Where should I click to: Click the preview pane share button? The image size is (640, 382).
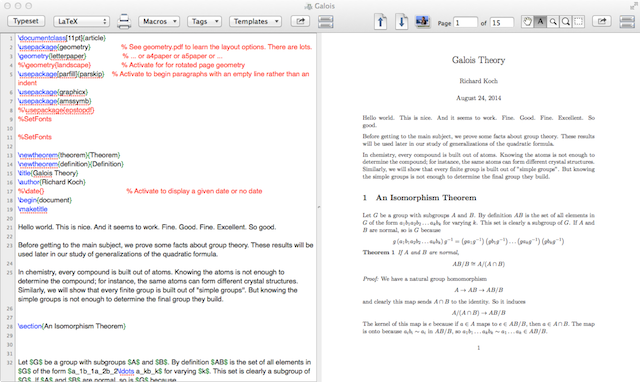point(602,21)
